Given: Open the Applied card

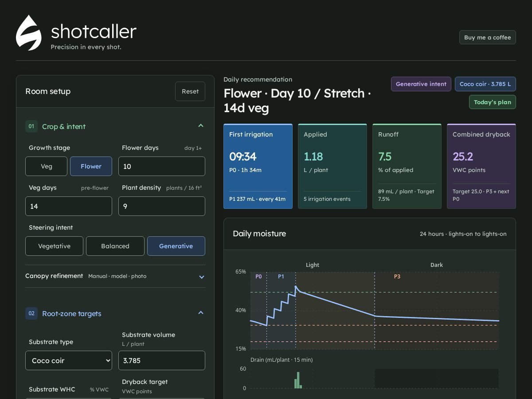Looking at the screenshot, I should pos(332,166).
